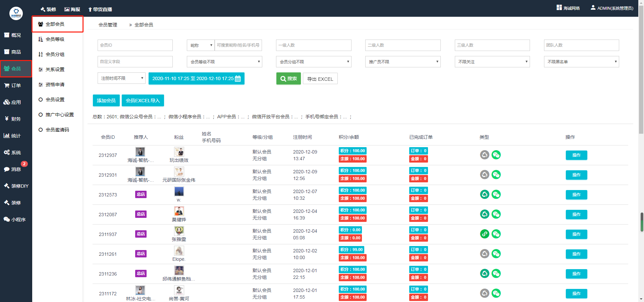
Task: Click the 导出 EXCEL button
Action: tap(320, 79)
